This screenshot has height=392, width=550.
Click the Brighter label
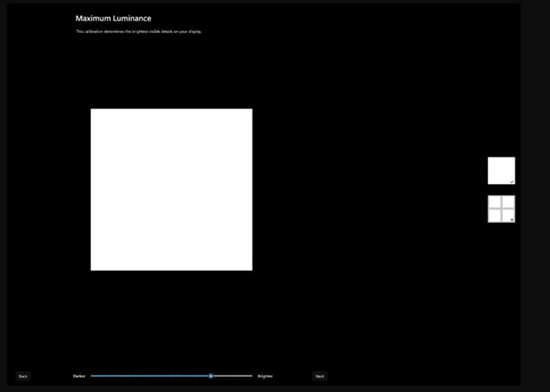click(265, 376)
